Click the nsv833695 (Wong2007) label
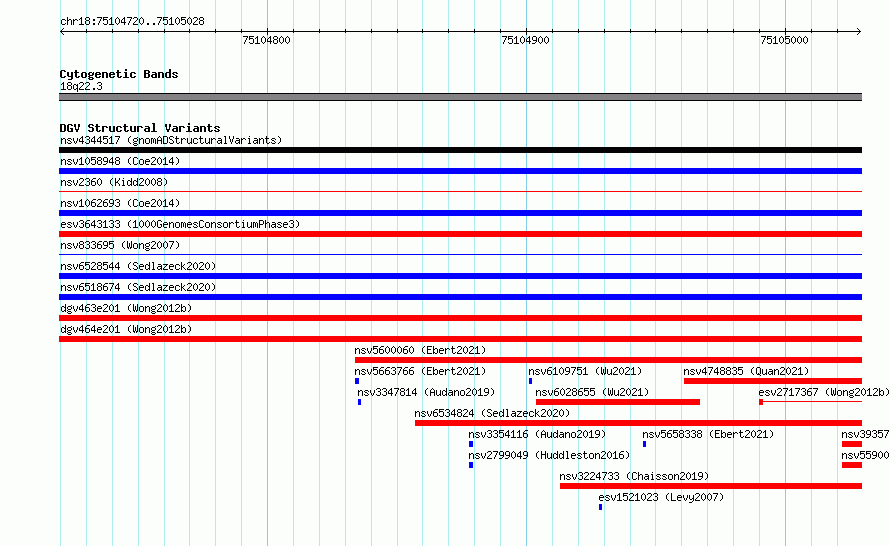Image resolution: width=890 pixels, height=546 pixels. 120,245
